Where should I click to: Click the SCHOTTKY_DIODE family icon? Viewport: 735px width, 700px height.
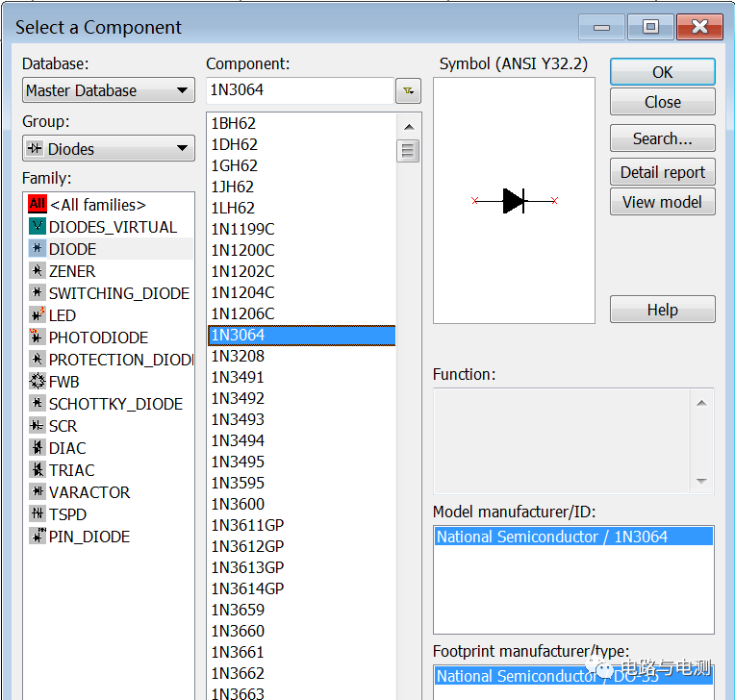37,404
